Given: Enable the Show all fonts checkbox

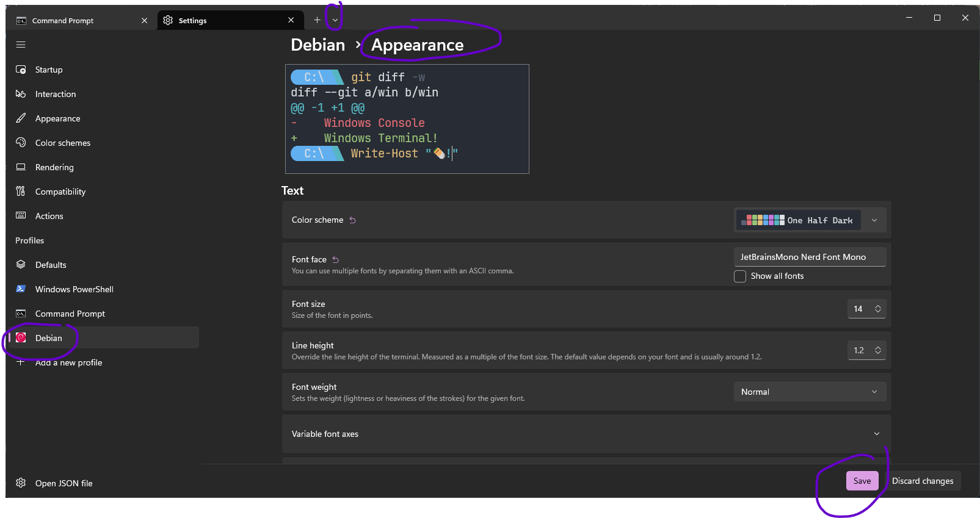Looking at the screenshot, I should pos(740,276).
